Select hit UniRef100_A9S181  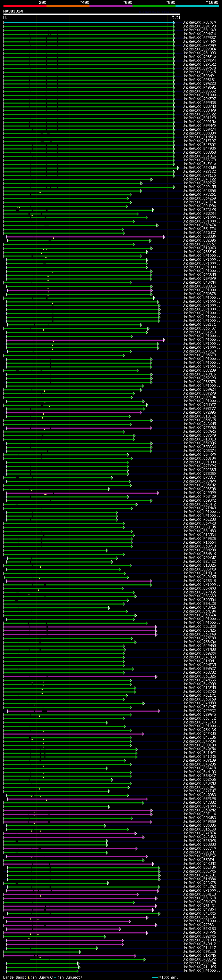point(199,80)
